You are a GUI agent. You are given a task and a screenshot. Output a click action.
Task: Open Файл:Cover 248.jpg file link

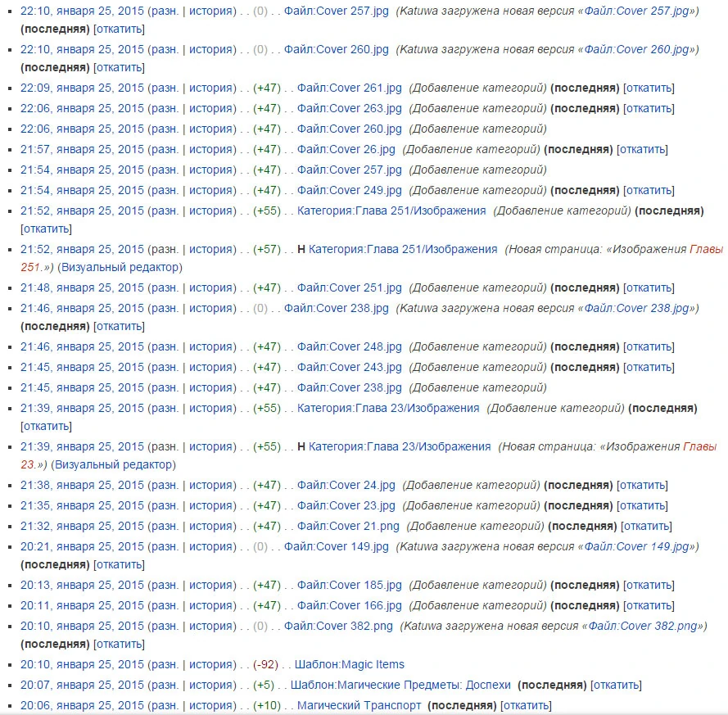click(349, 346)
